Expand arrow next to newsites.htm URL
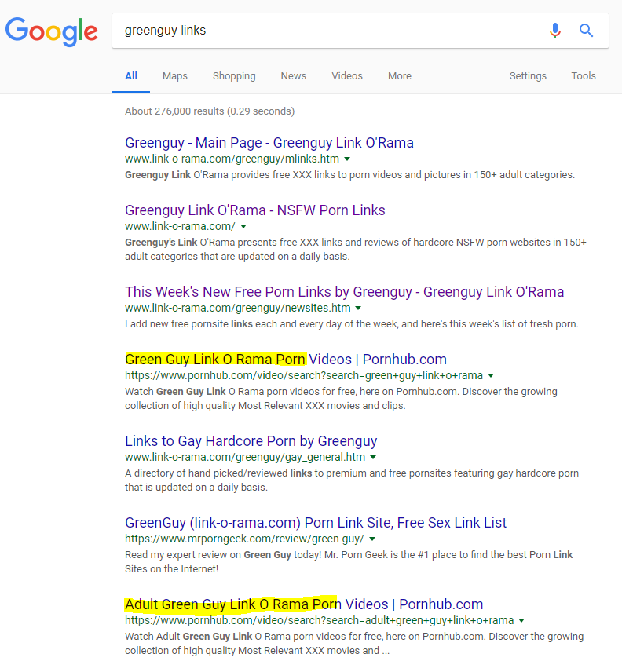Viewport: 622px width, 672px height. click(x=358, y=309)
